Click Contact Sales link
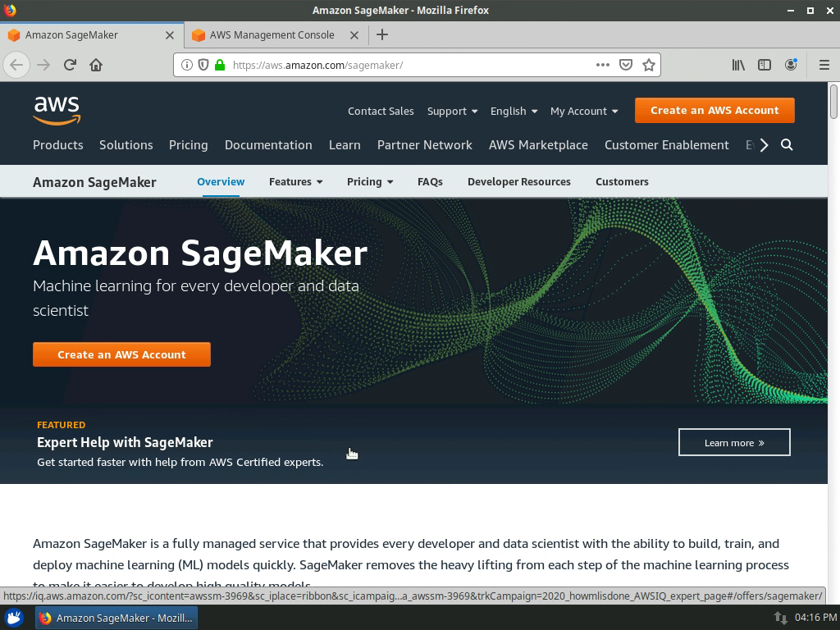Image resolution: width=840 pixels, height=630 pixels. pyautogui.click(x=381, y=111)
